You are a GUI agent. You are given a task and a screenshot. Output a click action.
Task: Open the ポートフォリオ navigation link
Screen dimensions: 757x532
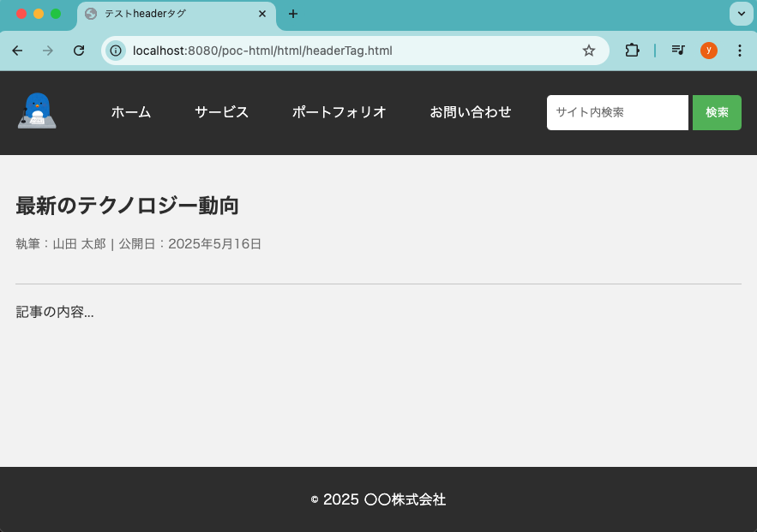coord(339,112)
